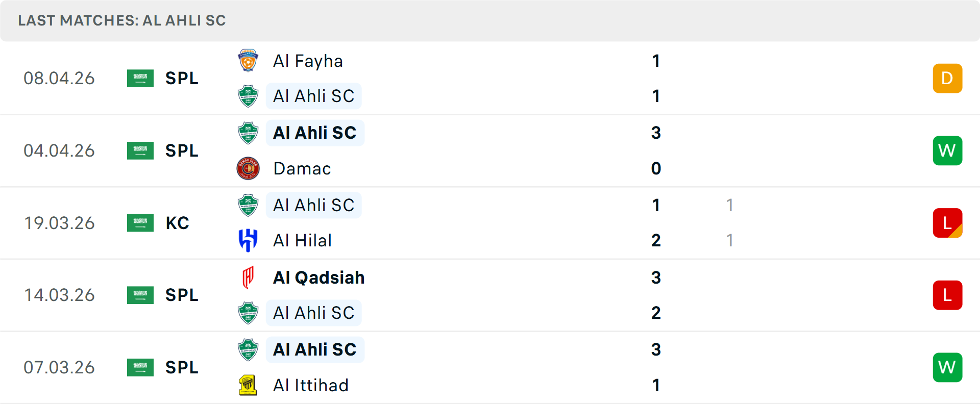980x404 pixels.
Task: Select the Al Ittihad club badge
Action: [x=249, y=386]
